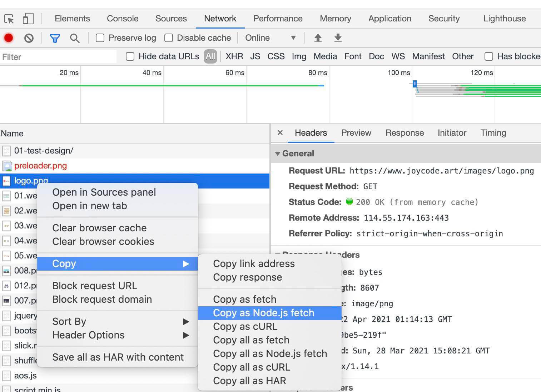Switch to the Timing tab
Screen dimensions: 541x392
click(x=493, y=133)
